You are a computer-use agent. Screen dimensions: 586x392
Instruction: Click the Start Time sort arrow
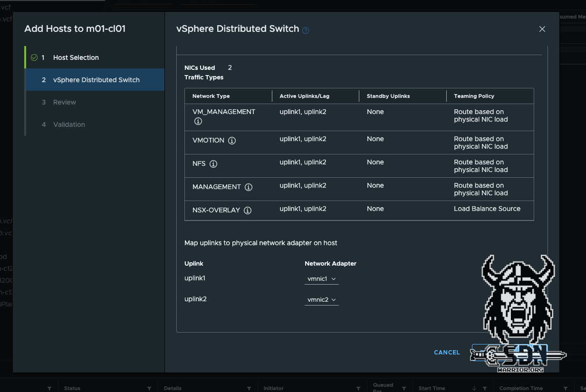474,388
